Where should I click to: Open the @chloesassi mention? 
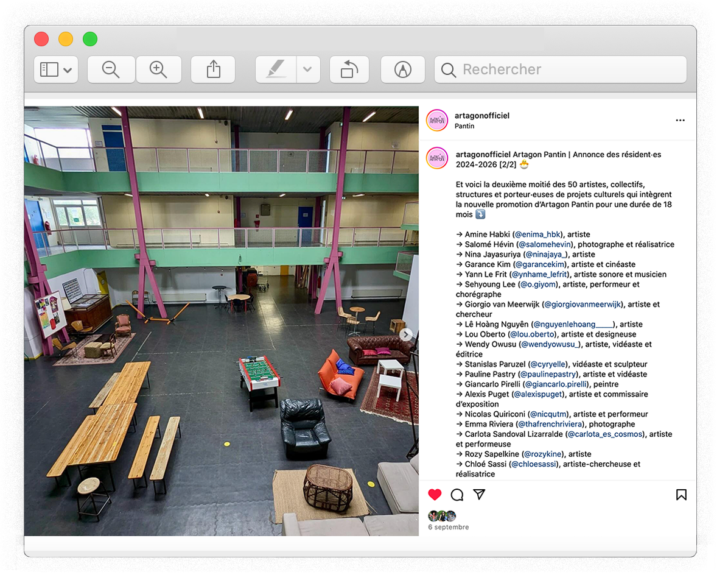pyautogui.click(x=533, y=464)
